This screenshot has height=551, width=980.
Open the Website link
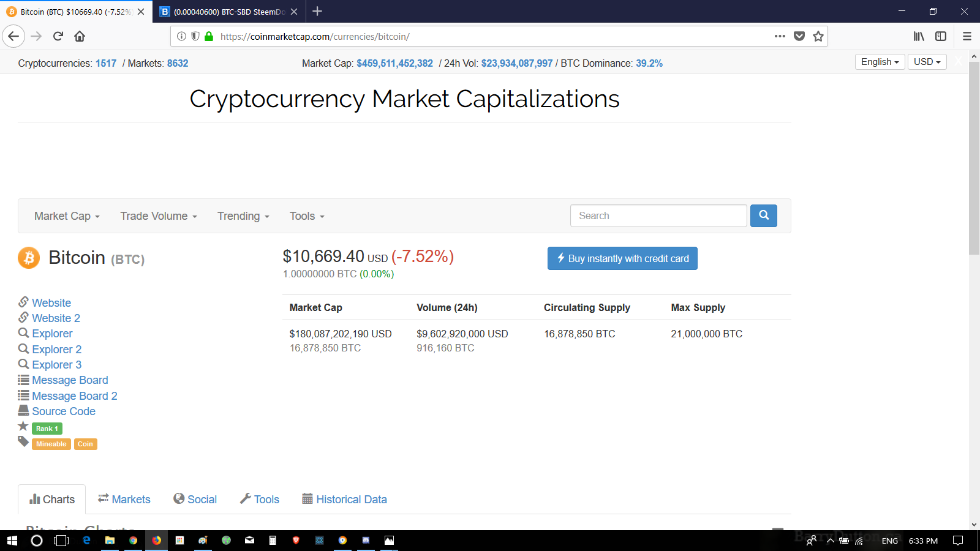(51, 303)
